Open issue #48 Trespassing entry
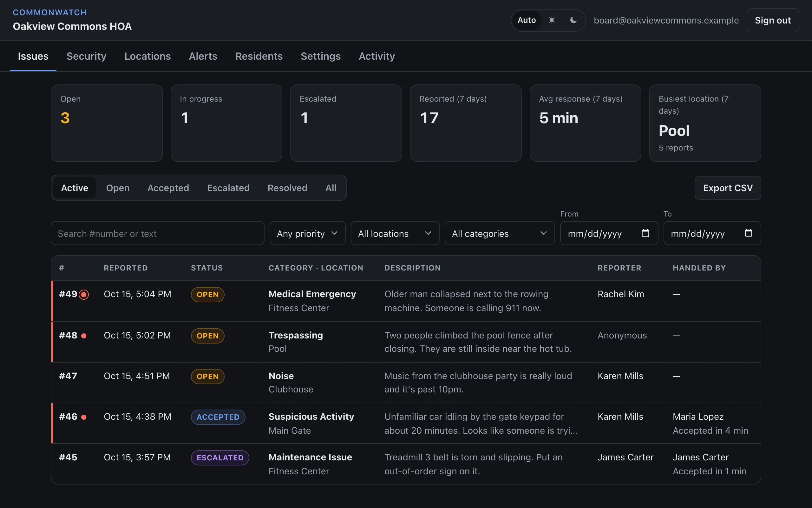Image resolution: width=812 pixels, height=508 pixels. point(406,342)
